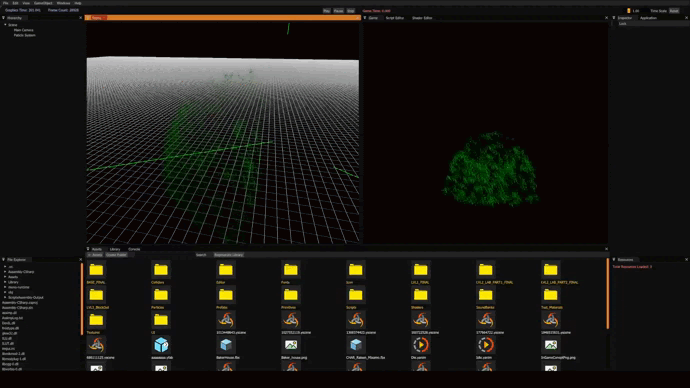This screenshot has width=690, height=388.
Task: Select the InGameConceptPng.png image asset
Action: [551, 345]
